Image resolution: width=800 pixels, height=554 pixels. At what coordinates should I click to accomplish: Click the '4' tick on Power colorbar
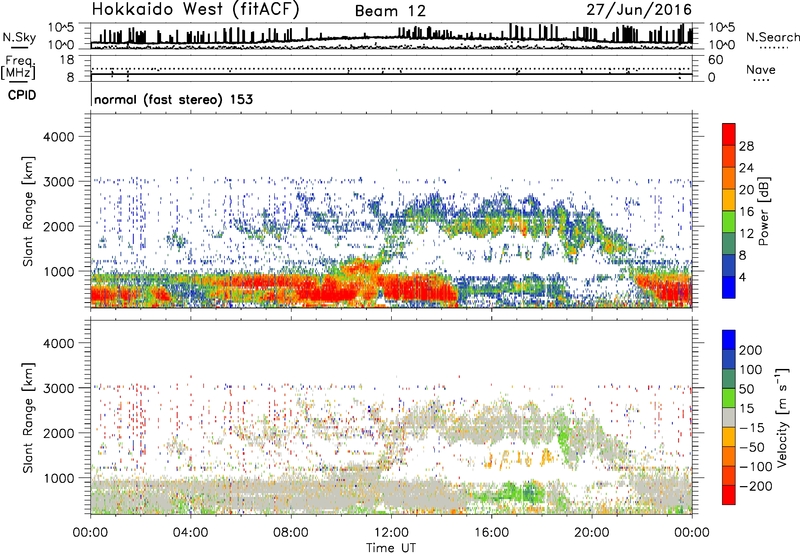pyautogui.click(x=742, y=277)
